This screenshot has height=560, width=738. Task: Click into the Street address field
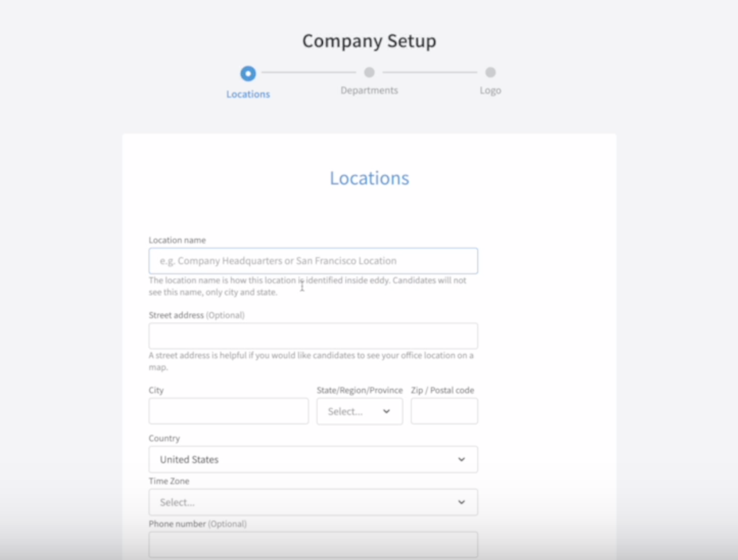tap(313, 336)
